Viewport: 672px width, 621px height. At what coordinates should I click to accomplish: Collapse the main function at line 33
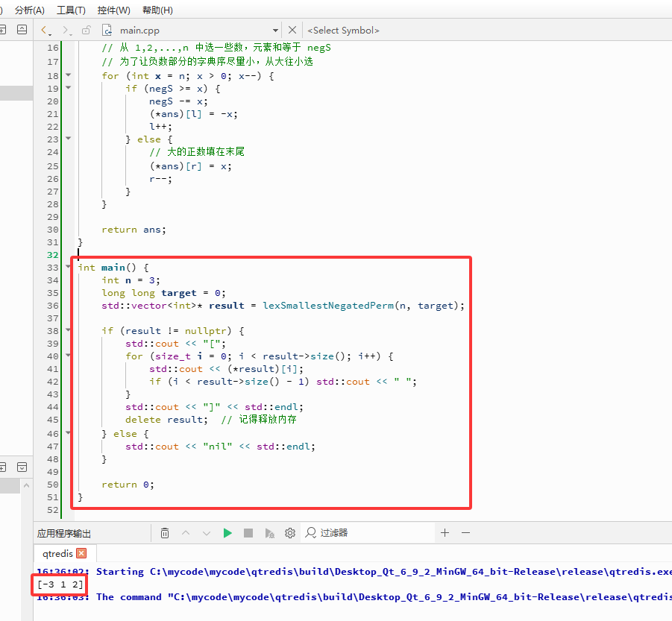coord(69,267)
